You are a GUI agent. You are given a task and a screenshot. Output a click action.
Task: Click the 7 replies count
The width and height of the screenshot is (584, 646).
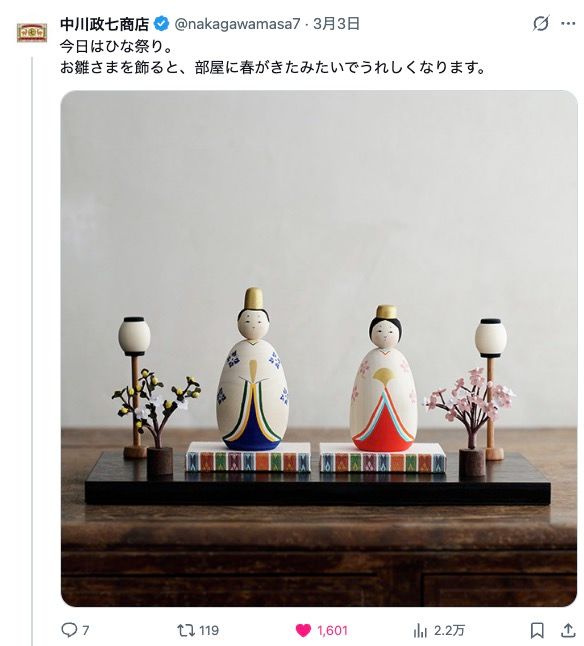[85, 630]
